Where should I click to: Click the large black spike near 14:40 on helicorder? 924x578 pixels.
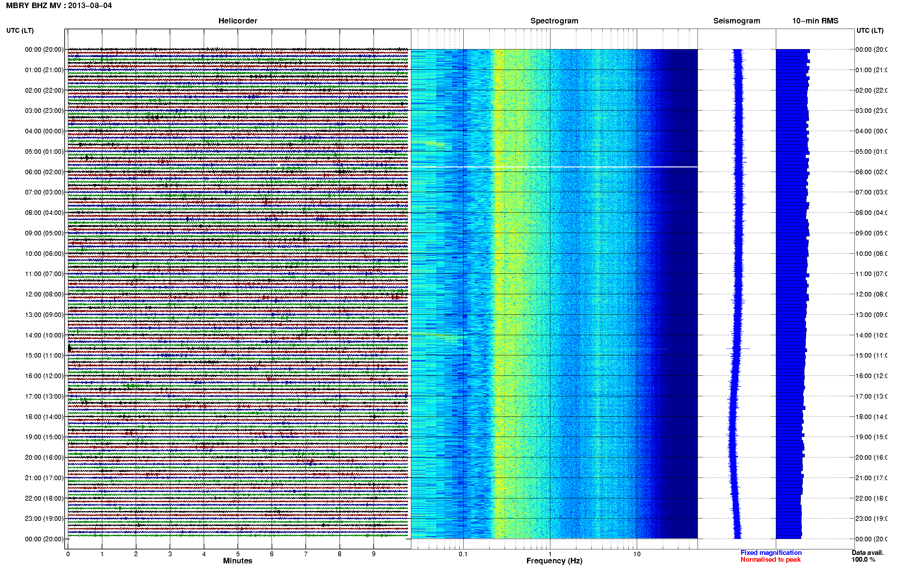pos(70,348)
